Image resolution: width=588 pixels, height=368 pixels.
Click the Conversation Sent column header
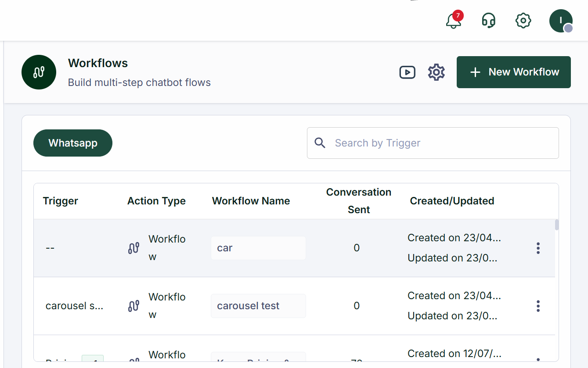tap(359, 201)
